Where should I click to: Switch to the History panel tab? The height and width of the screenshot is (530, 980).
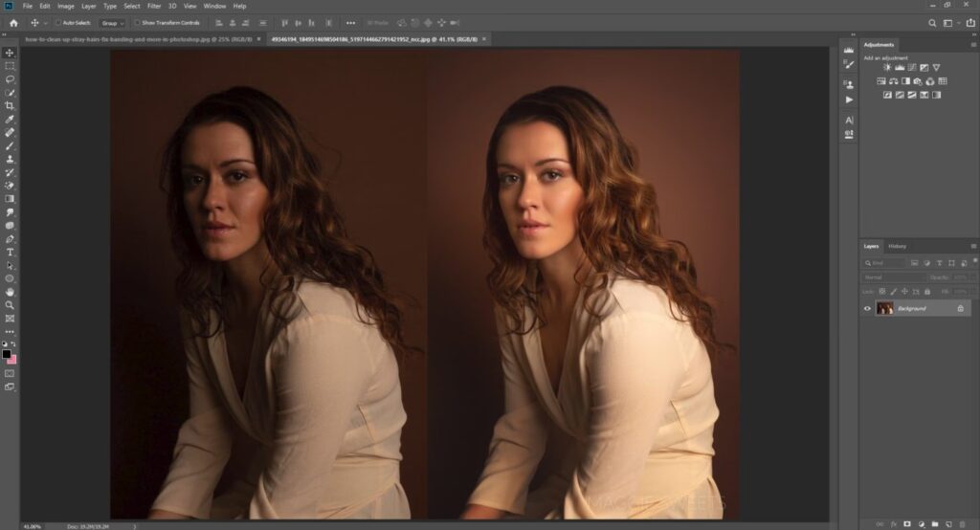pos(897,246)
